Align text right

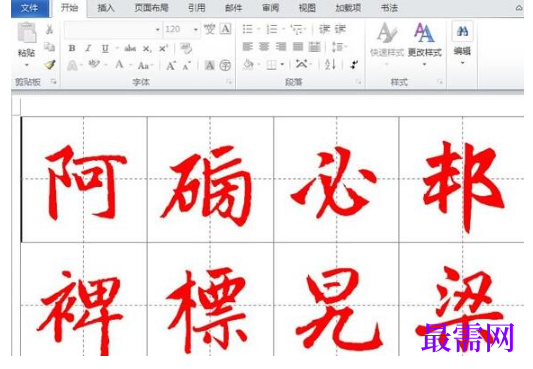281,47
